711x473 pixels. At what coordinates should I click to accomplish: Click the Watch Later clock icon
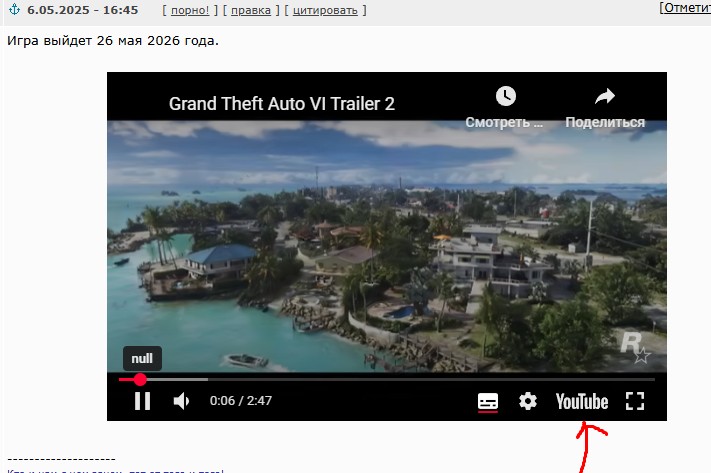point(506,96)
